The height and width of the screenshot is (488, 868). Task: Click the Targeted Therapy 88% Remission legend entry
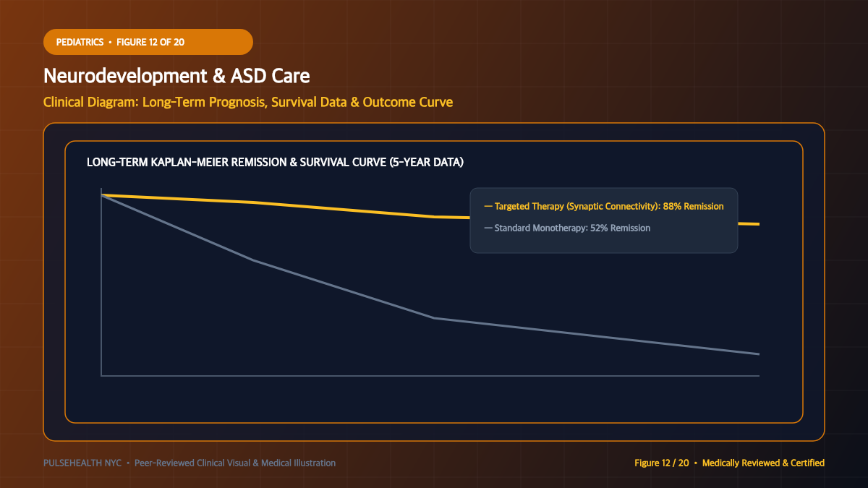[x=604, y=206]
